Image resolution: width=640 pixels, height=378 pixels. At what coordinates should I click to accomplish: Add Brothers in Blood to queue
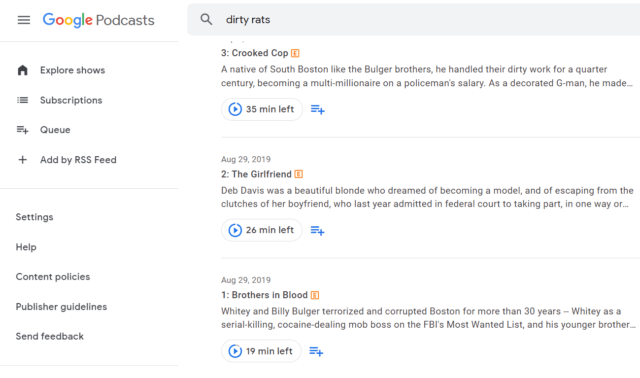click(x=316, y=351)
